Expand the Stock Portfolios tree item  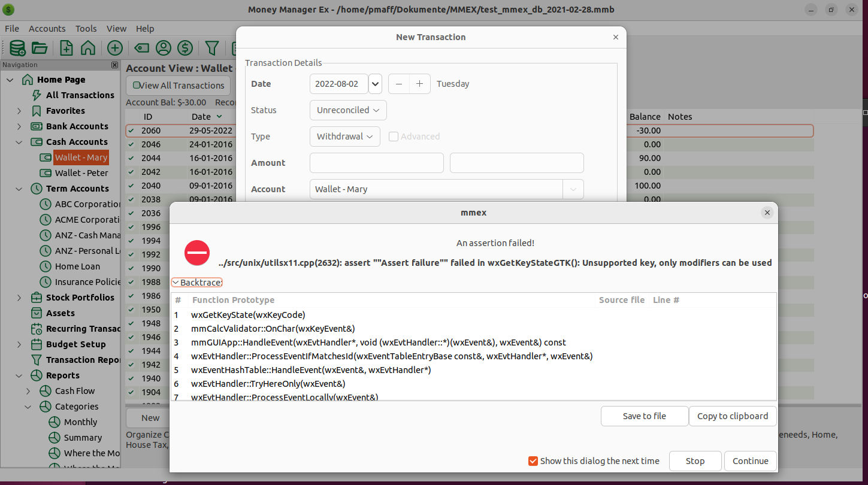19,297
